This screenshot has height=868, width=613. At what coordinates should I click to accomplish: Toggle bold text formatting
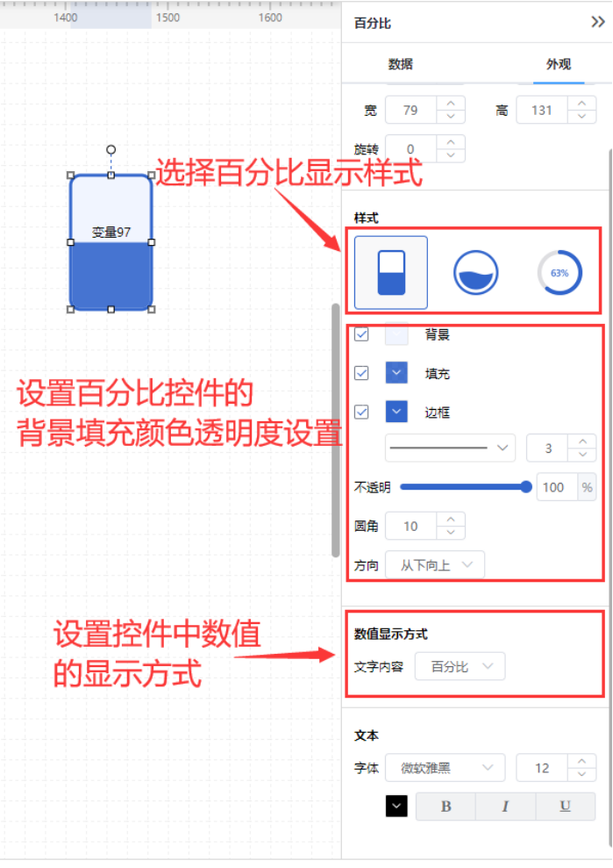pos(445,807)
